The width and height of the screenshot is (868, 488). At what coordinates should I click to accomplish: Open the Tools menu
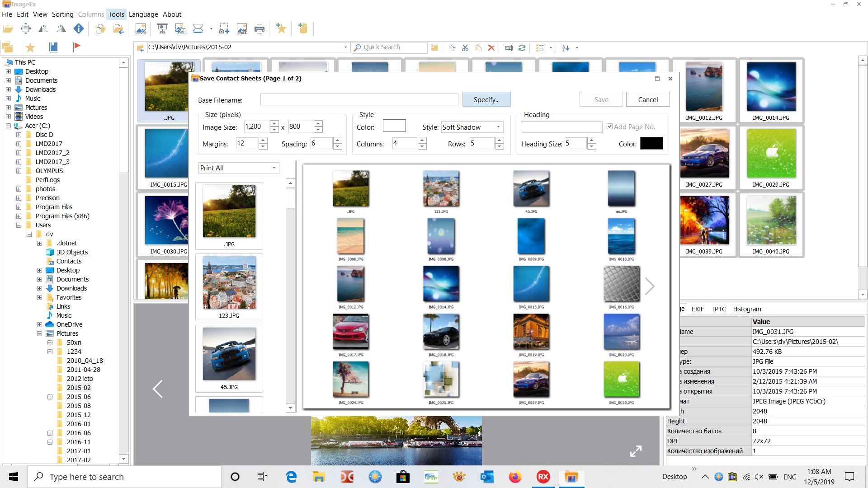[116, 14]
